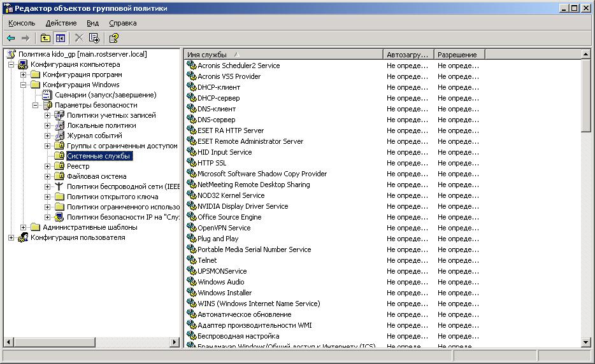Select Windows Installer service row
595x364 pixels.
[225, 293]
